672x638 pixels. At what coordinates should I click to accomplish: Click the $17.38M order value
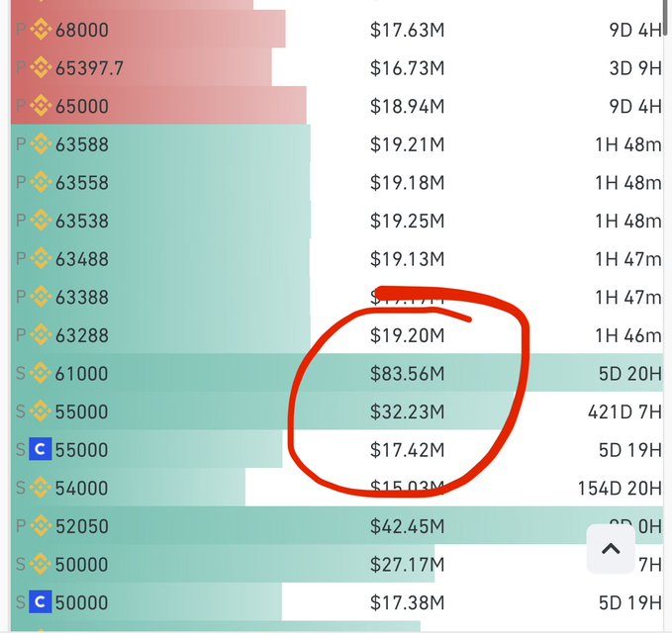(x=407, y=602)
